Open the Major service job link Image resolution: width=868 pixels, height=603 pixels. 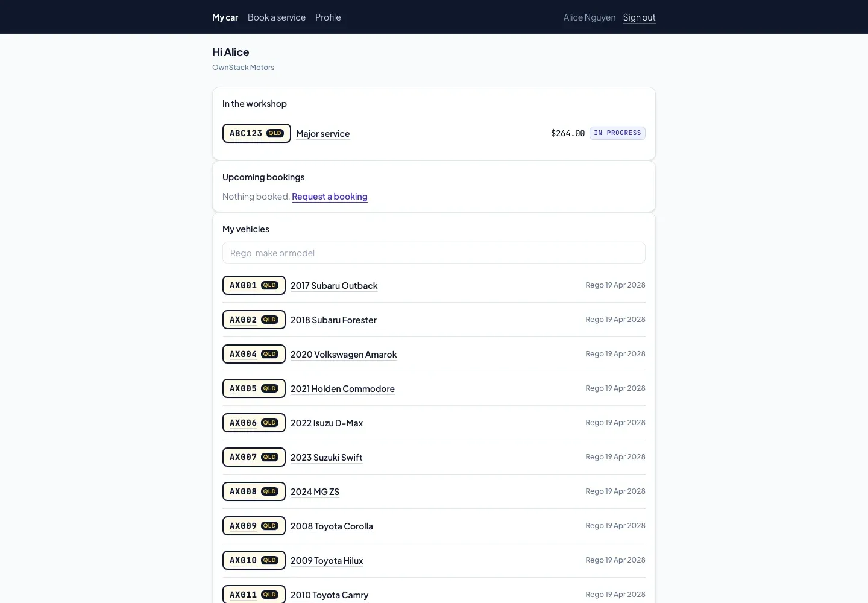pos(323,133)
